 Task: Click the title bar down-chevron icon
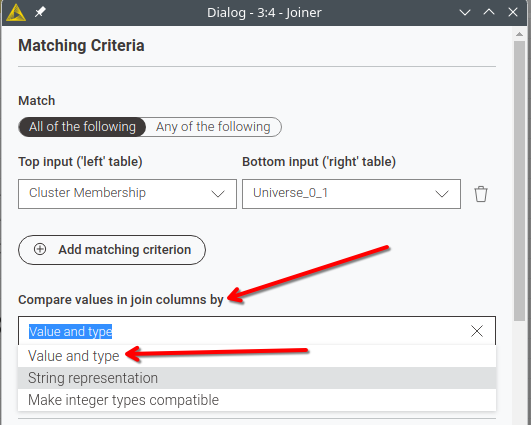tap(465, 13)
